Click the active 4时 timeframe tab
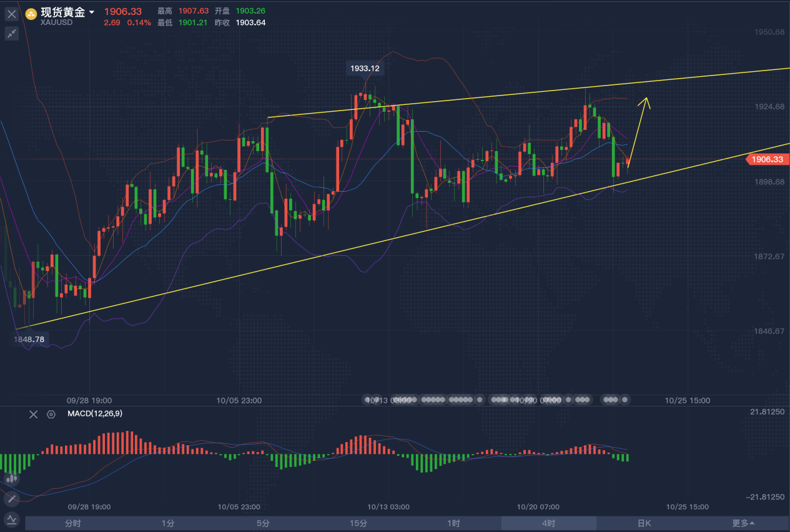 [548, 523]
